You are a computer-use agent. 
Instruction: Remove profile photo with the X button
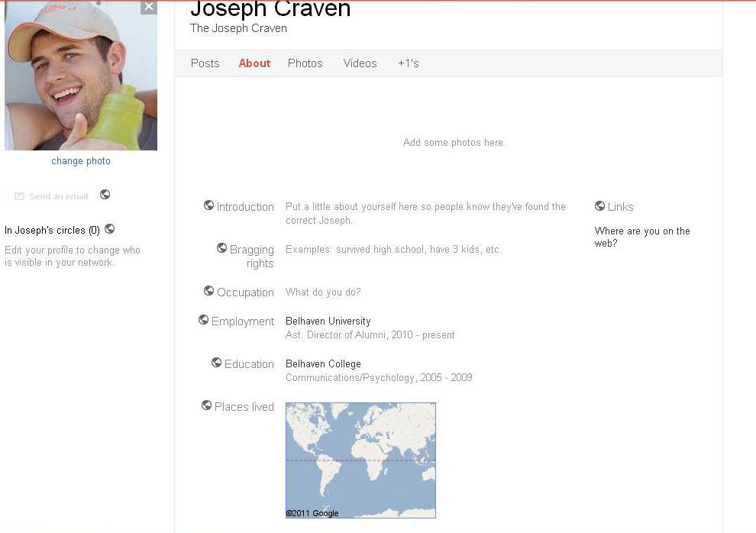[149, 7]
